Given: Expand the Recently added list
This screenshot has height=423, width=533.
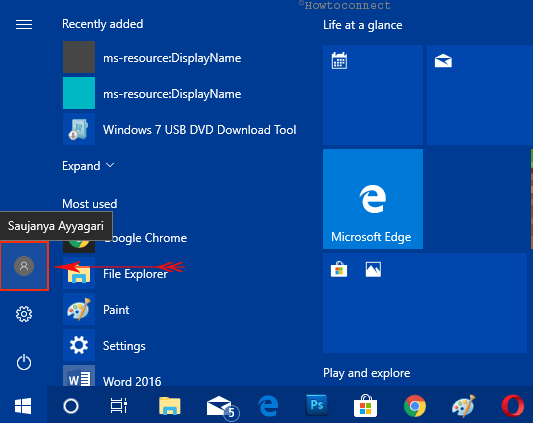Looking at the screenshot, I should pyautogui.click(x=88, y=166).
